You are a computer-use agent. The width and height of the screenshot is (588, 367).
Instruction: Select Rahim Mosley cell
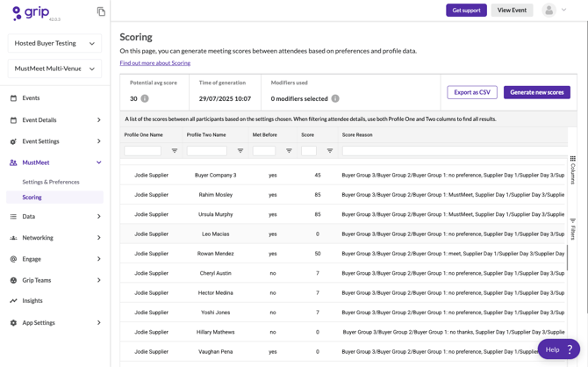point(216,195)
